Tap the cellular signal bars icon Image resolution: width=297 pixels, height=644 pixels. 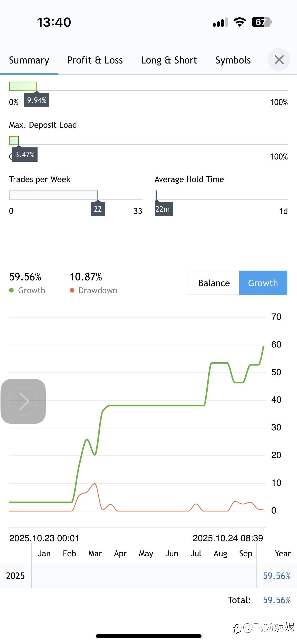220,22
